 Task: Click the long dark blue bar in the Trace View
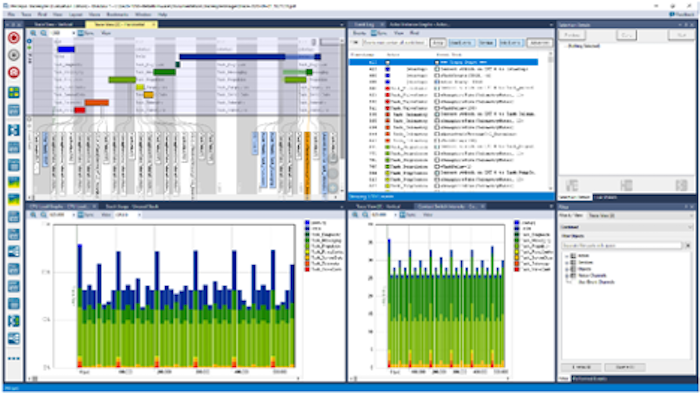tap(232, 57)
